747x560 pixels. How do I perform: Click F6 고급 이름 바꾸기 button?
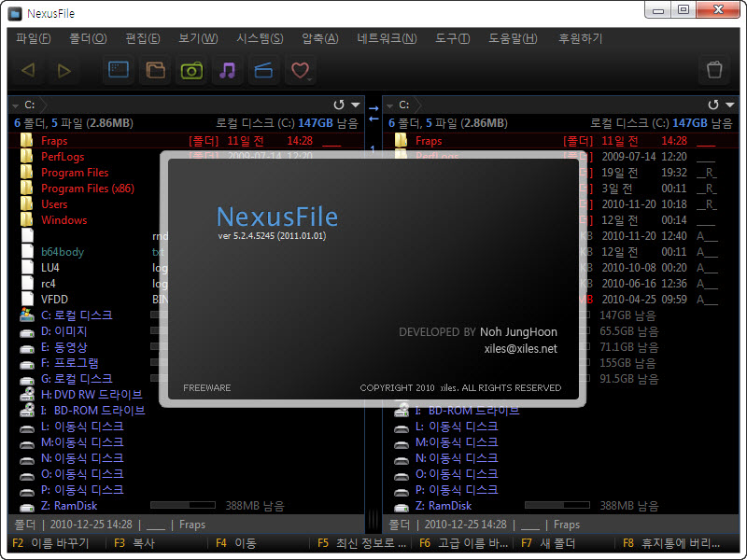pyautogui.click(x=463, y=543)
